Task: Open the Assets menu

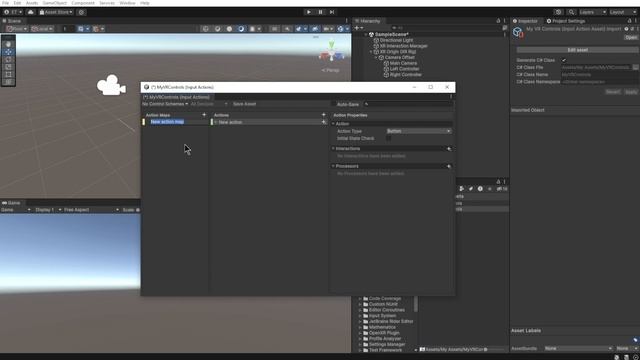Action: click(x=32, y=3)
